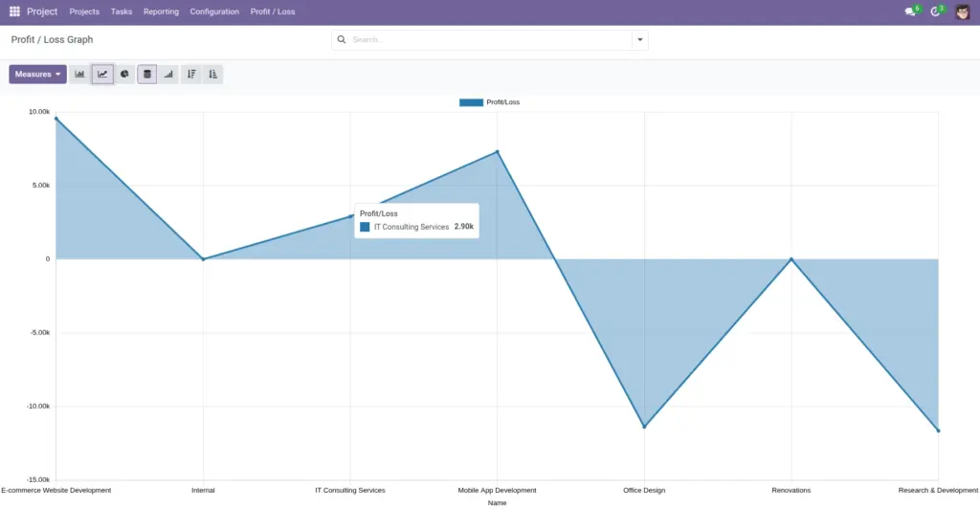Toggle descending sort order
The width and height of the screenshot is (980, 509).
pyautogui.click(x=191, y=75)
